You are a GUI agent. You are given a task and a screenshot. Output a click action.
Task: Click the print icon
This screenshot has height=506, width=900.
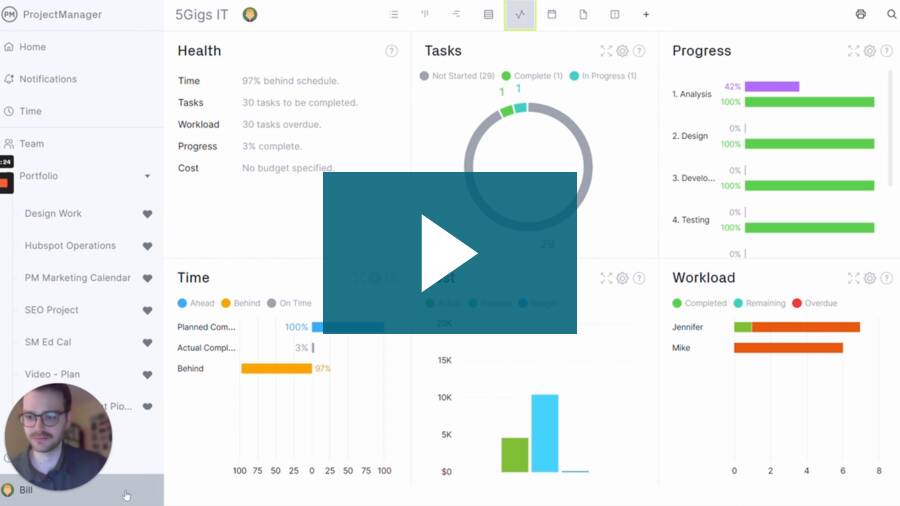tap(860, 14)
